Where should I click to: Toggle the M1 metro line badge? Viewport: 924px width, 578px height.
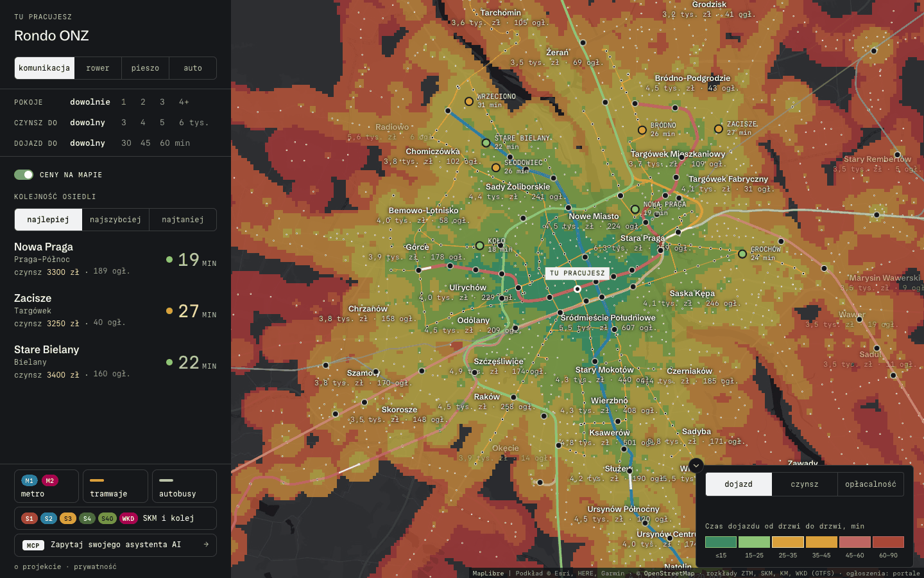click(30, 480)
